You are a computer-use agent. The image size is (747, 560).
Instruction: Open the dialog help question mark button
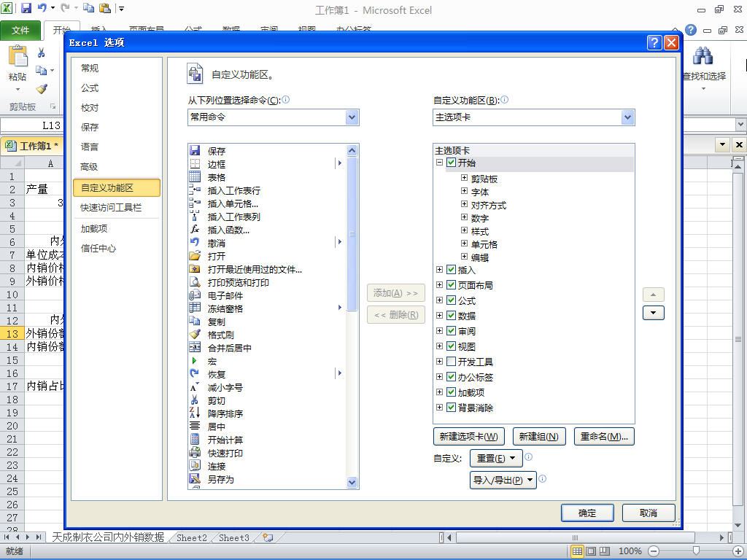click(x=654, y=43)
